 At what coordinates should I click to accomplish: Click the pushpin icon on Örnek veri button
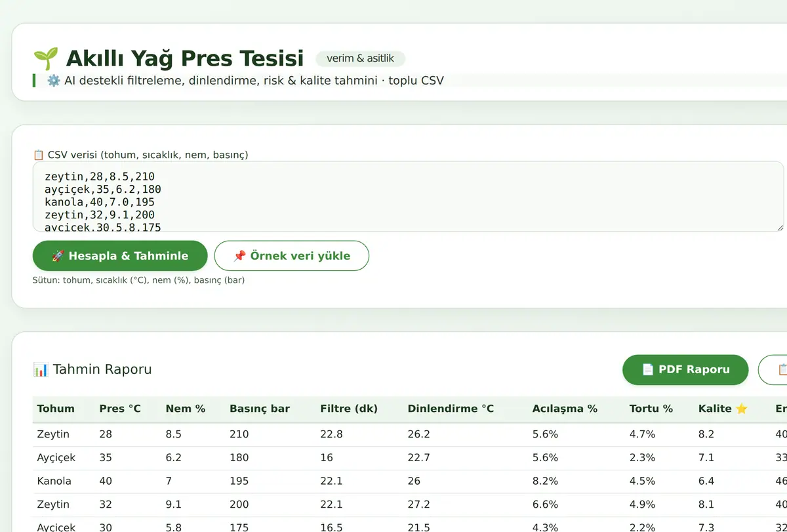[239, 256]
